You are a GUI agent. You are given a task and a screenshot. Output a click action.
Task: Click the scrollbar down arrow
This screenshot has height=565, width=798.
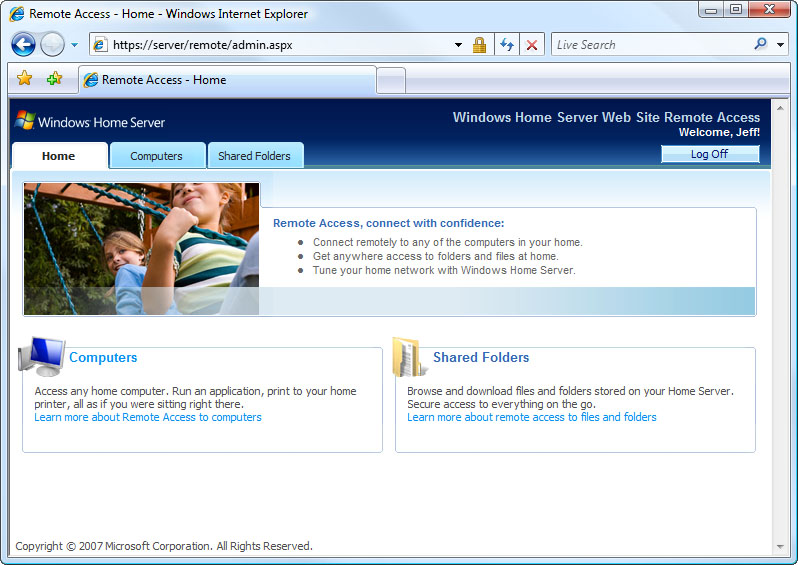780,547
